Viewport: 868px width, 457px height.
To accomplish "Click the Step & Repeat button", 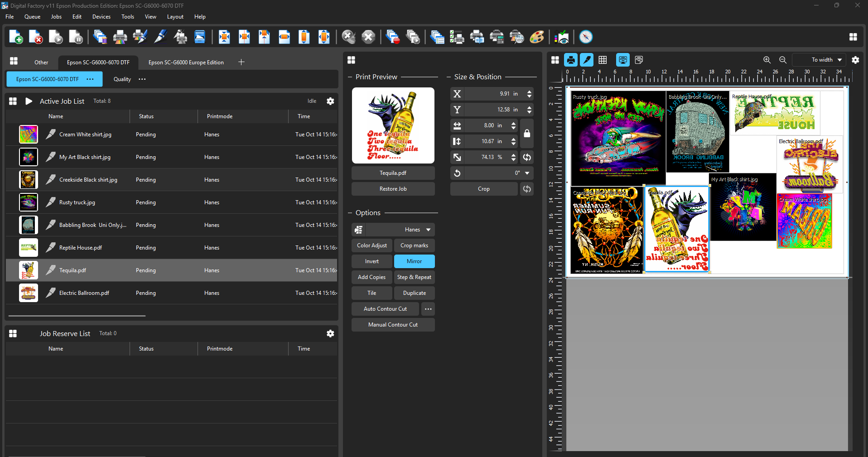I will [x=414, y=277].
